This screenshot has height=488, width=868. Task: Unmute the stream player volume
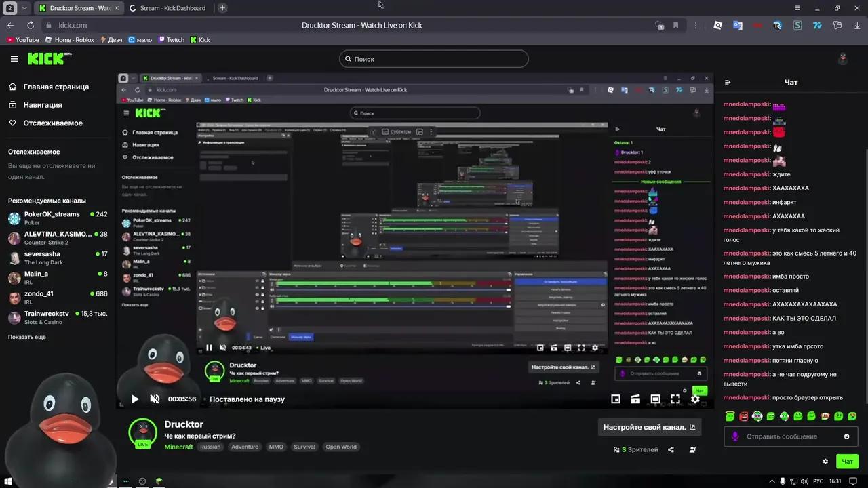155,399
